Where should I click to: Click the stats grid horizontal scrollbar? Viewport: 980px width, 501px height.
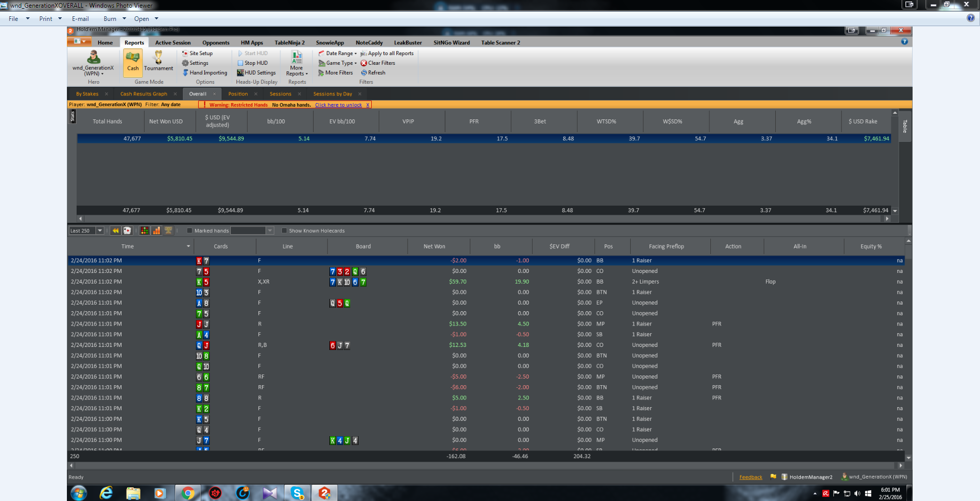point(484,218)
